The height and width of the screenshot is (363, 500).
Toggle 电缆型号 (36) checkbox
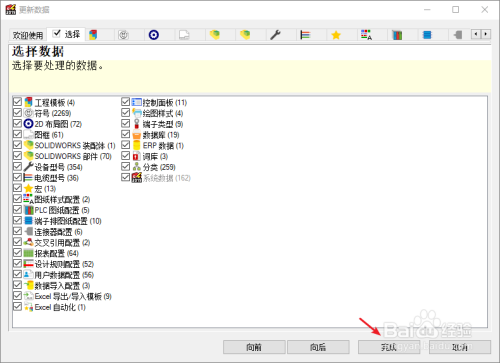click(x=17, y=177)
